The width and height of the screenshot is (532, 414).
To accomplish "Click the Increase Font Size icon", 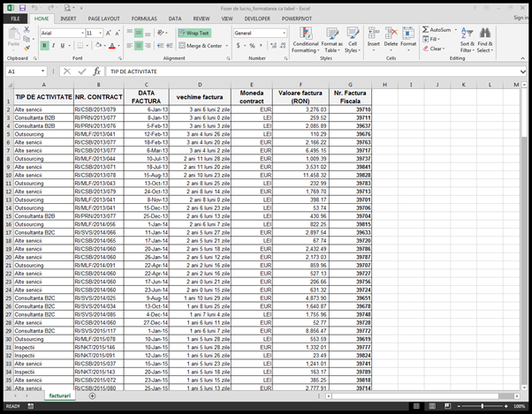I will tap(108, 33).
